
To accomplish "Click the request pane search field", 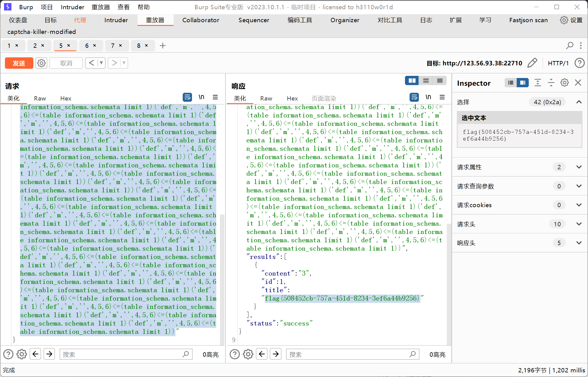I will coord(126,354).
